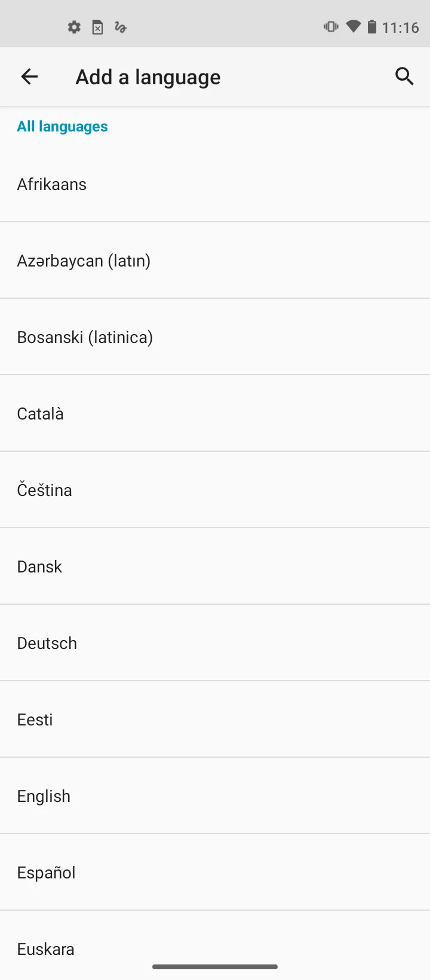Select the Español language option

pyautogui.click(x=215, y=872)
